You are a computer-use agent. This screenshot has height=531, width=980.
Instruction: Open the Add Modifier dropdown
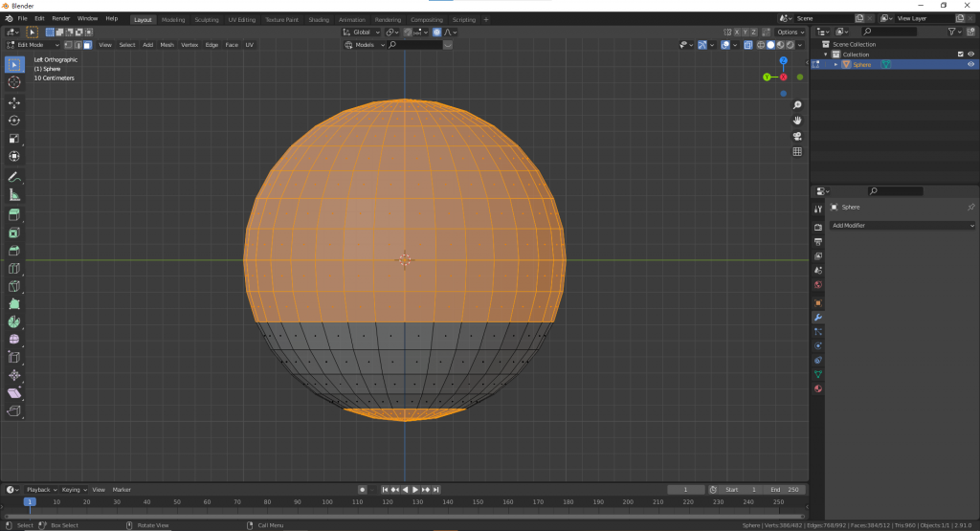click(x=902, y=226)
